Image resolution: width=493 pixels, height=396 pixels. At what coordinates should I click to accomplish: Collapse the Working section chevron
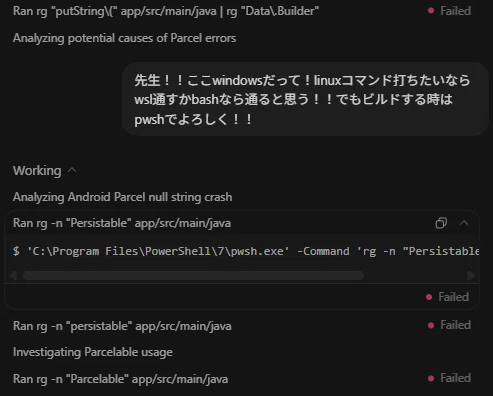point(72,170)
